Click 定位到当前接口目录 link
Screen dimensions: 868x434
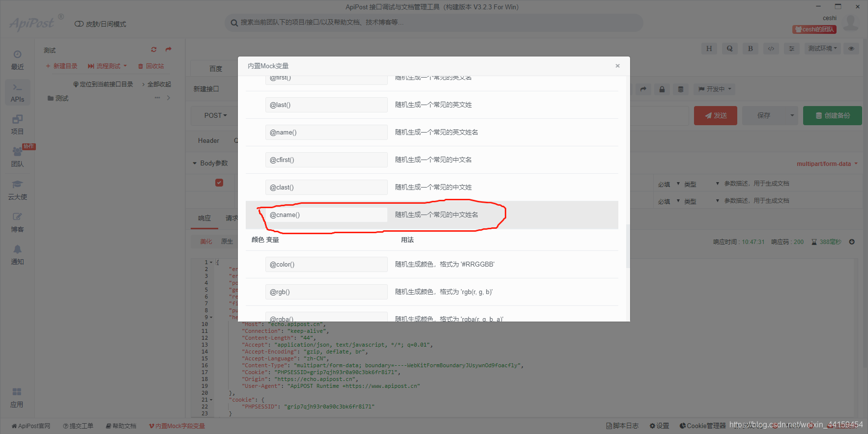[103, 84]
